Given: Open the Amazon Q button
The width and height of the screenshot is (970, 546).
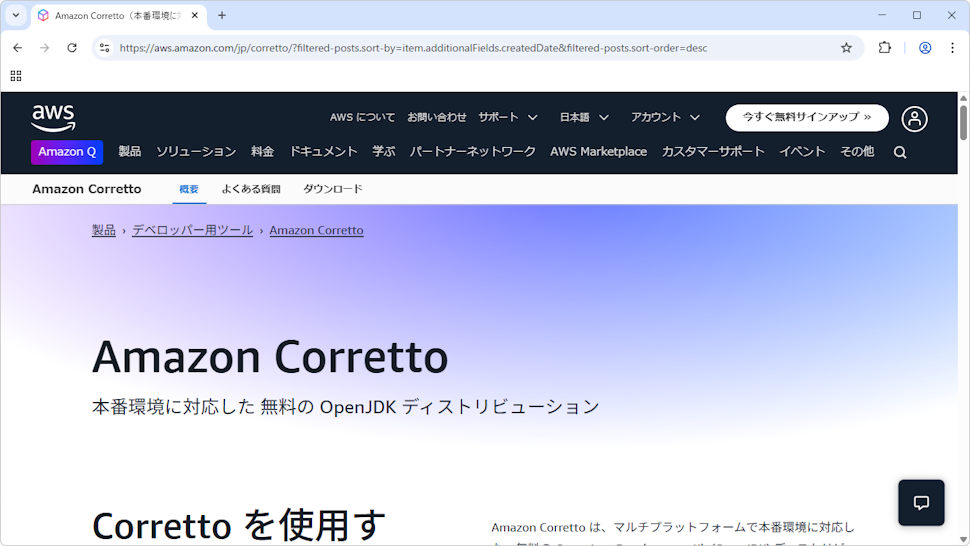Looking at the screenshot, I should coord(67,151).
